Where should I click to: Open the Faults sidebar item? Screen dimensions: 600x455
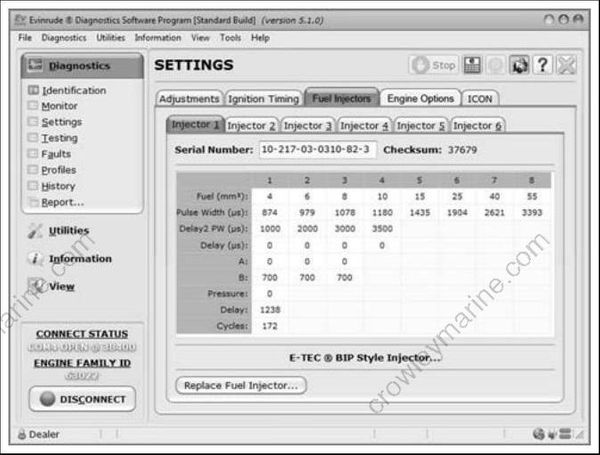pyautogui.click(x=56, y=154)
